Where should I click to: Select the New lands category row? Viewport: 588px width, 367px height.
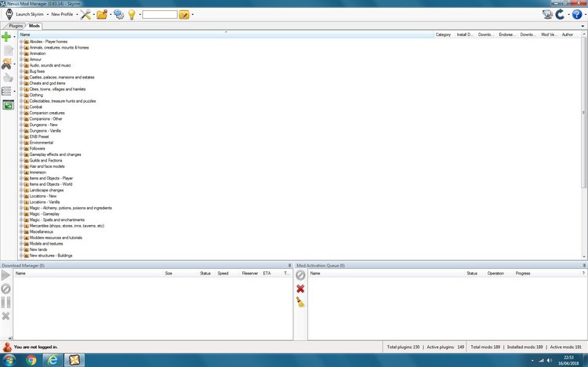[x=38, y=249]
